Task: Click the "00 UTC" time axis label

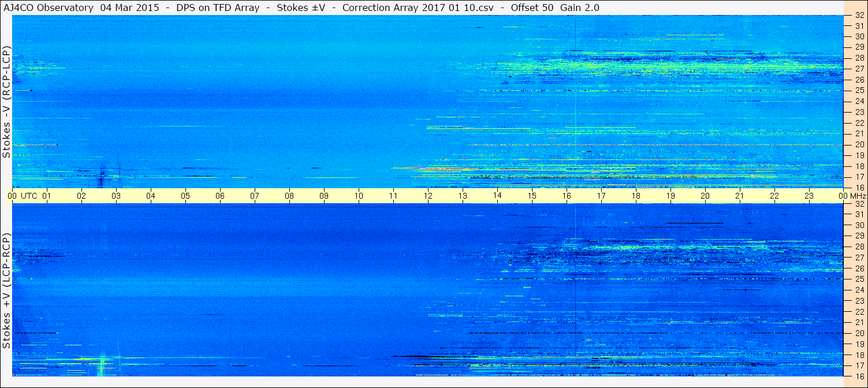Action: click(x=23, y=196)
